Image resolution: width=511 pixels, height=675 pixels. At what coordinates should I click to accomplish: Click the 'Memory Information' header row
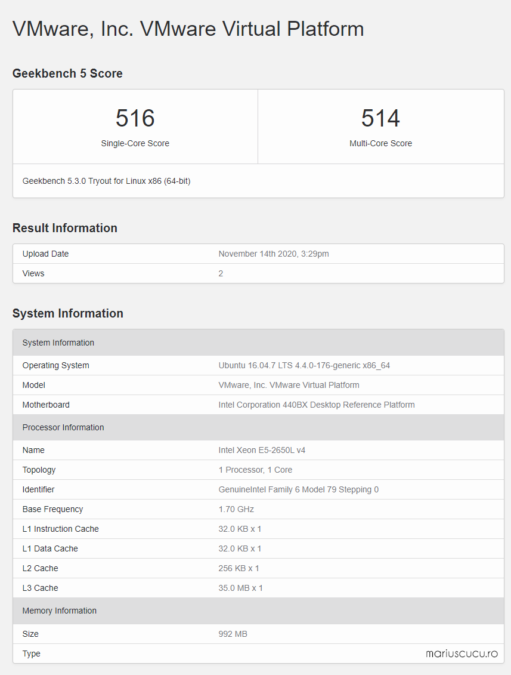click(258, 611)
